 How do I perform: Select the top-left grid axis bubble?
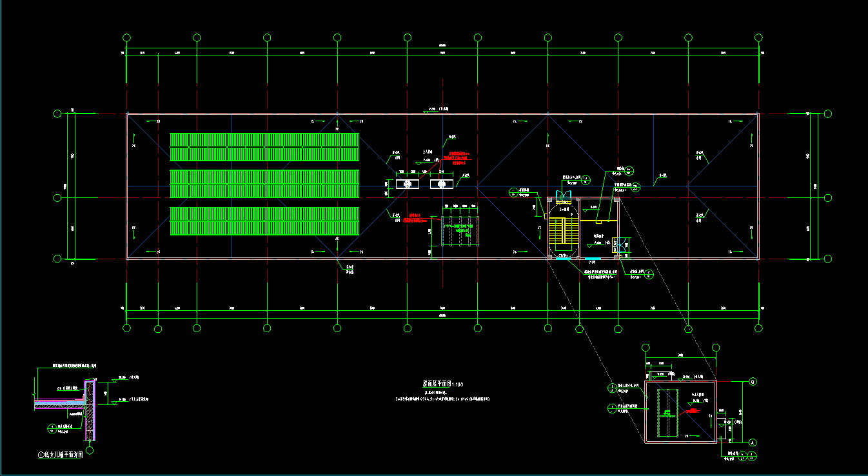coord(126,37)
